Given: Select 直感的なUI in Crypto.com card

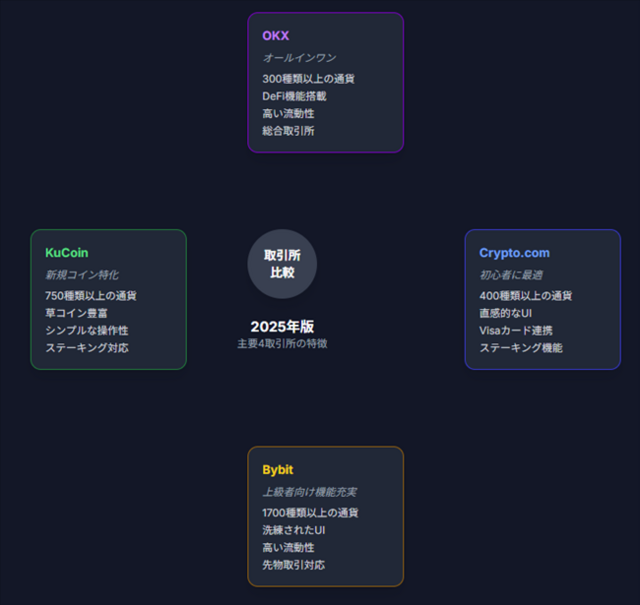Looking at the screenshot, I should 505,314.
